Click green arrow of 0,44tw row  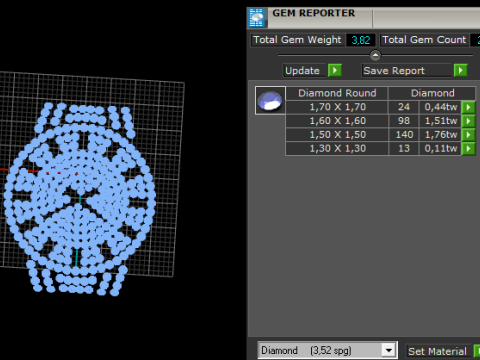(x=468, y=107)
